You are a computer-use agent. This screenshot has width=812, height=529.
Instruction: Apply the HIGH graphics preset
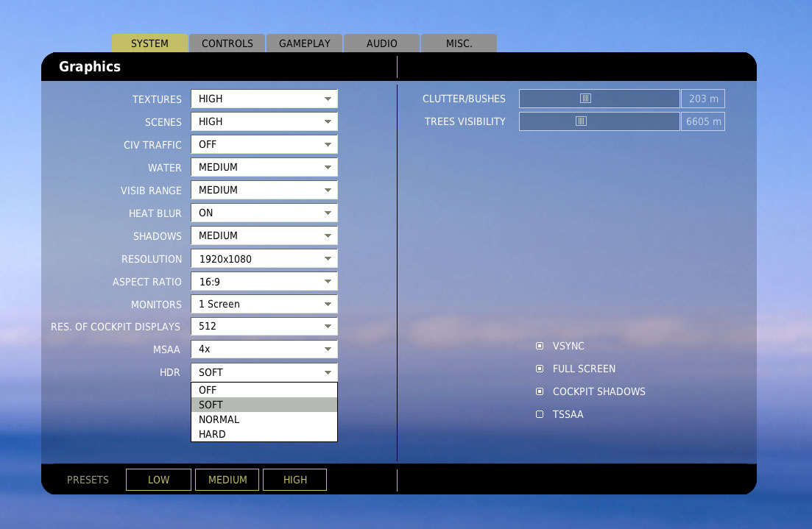pos(295,480)
